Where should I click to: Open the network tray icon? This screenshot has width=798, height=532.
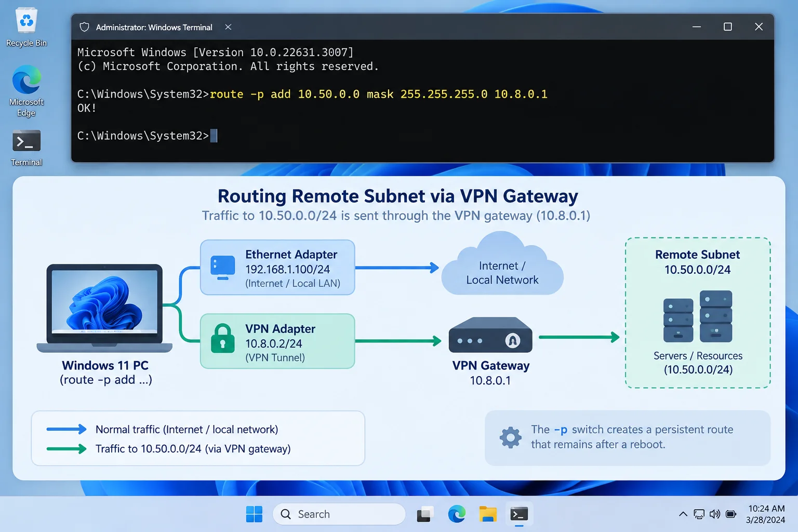699,514
